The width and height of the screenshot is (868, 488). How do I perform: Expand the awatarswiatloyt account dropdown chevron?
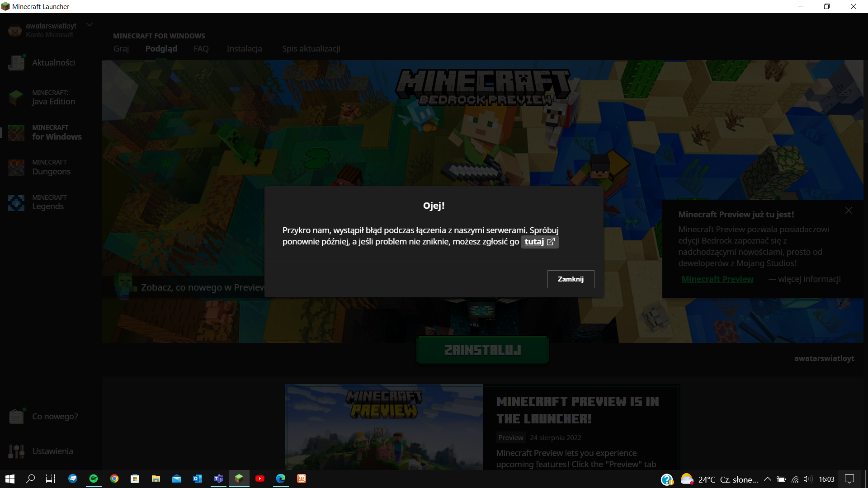point(90,25)
